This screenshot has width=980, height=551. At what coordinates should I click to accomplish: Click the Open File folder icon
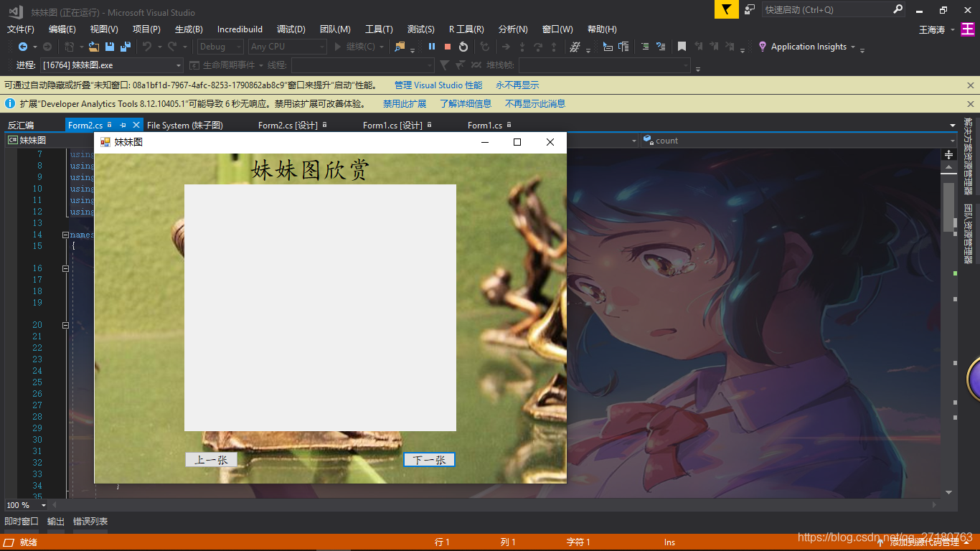(94, 47)
